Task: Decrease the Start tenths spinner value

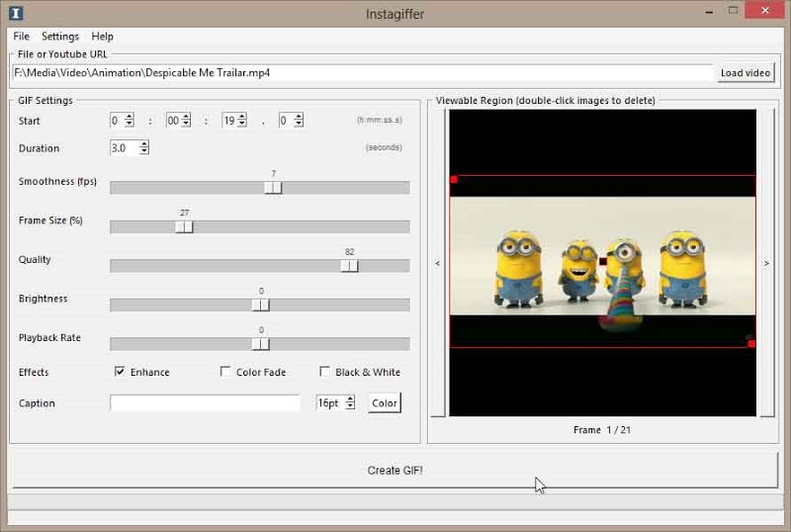Action: (x=299, y=124)
